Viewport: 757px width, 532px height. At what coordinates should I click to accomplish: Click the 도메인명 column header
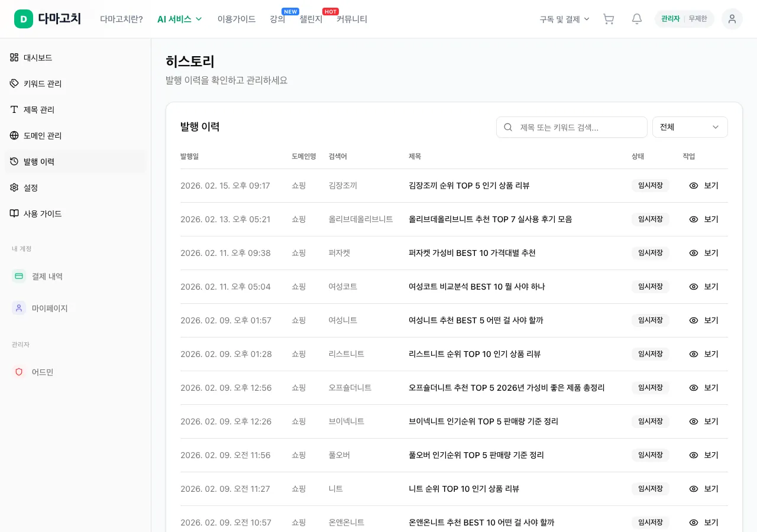(x=304, y=156)
